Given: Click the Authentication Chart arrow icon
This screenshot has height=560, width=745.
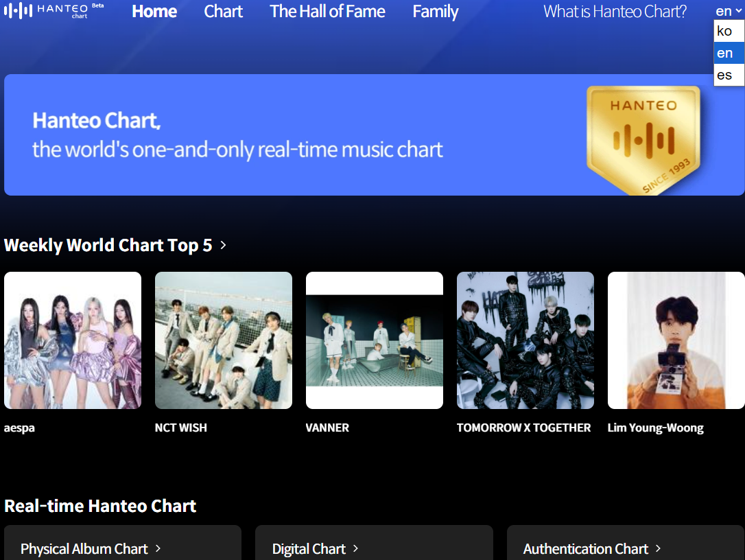Looking at the screenshot, I should coord(658,548).
